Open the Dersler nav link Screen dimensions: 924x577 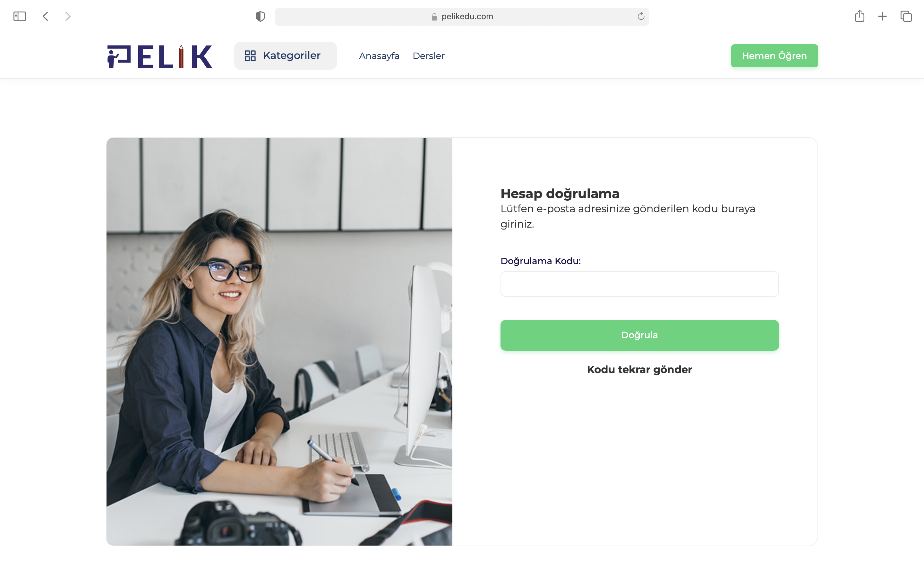(x=428, y=56)
